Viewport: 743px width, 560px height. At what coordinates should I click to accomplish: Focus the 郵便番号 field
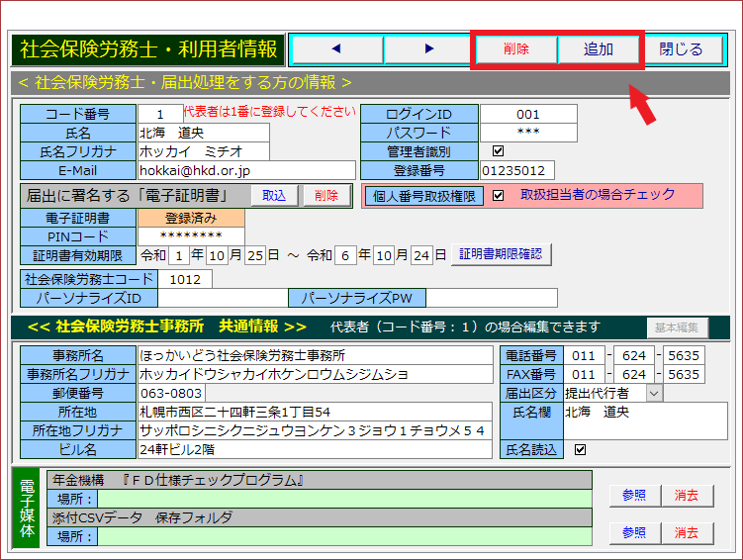click(315, 393)
